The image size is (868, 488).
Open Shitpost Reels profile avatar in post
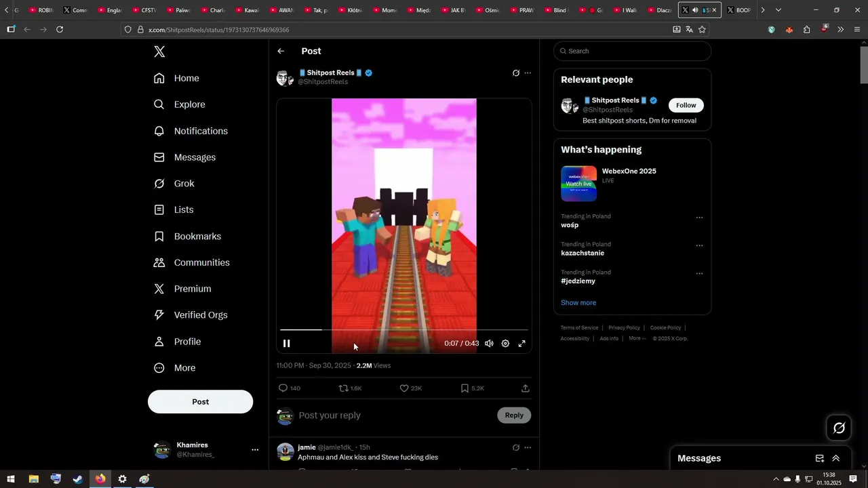click(x=285, y=77)
